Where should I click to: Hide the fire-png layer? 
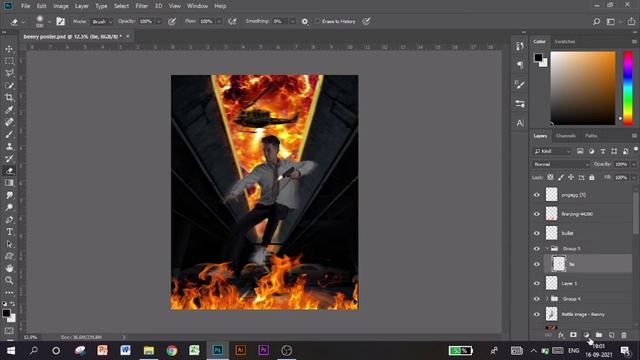(537, 214)
